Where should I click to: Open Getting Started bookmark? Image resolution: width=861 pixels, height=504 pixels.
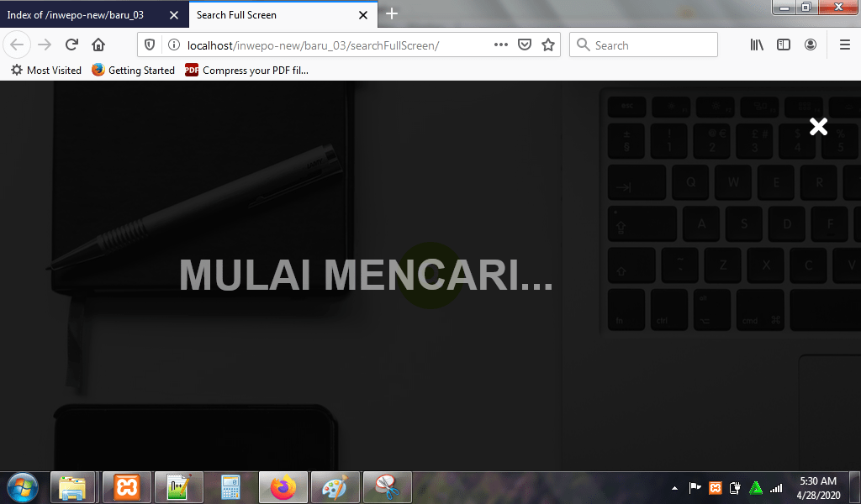click(134, 71)
